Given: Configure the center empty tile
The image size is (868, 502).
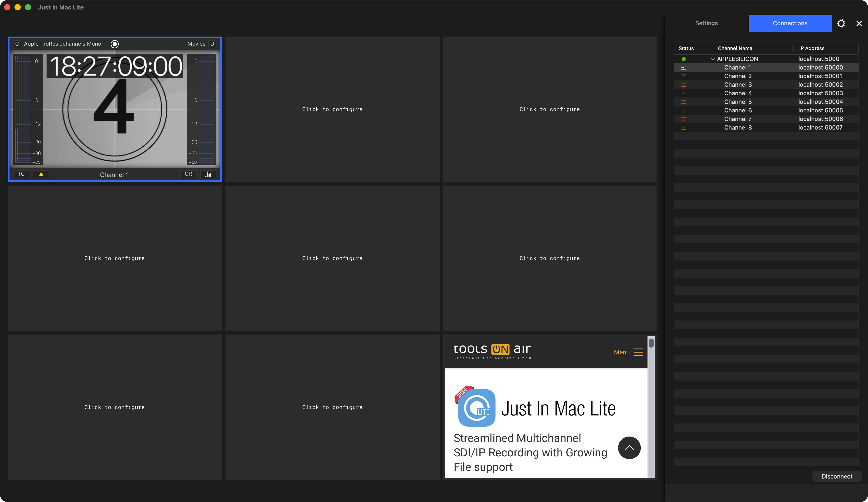Looking at the screenshot, I should tap(332, 258).
